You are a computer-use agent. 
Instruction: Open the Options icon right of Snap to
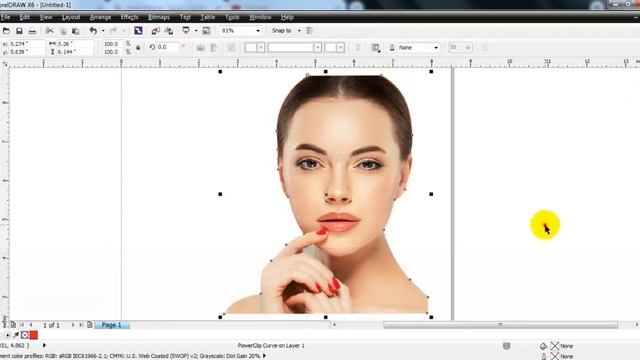(309, 31)
